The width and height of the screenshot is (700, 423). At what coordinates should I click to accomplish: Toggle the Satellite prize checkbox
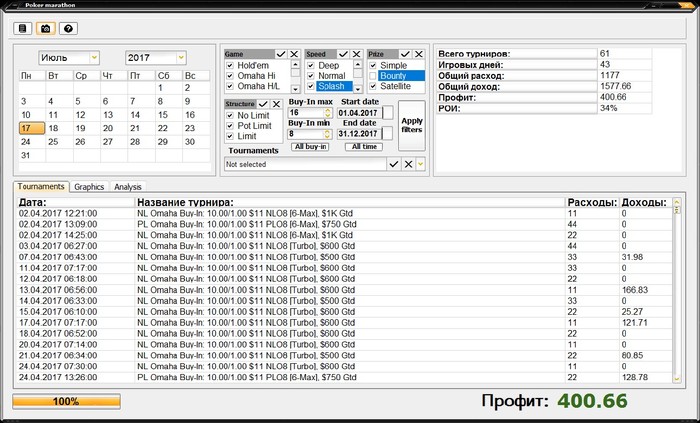pos(373,86)
